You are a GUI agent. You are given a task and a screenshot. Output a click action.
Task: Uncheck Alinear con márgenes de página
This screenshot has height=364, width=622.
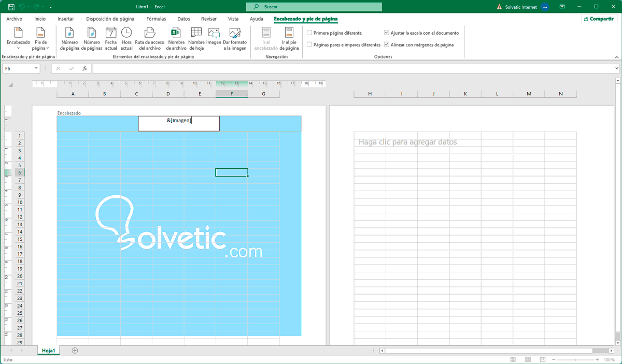[387, 45]
